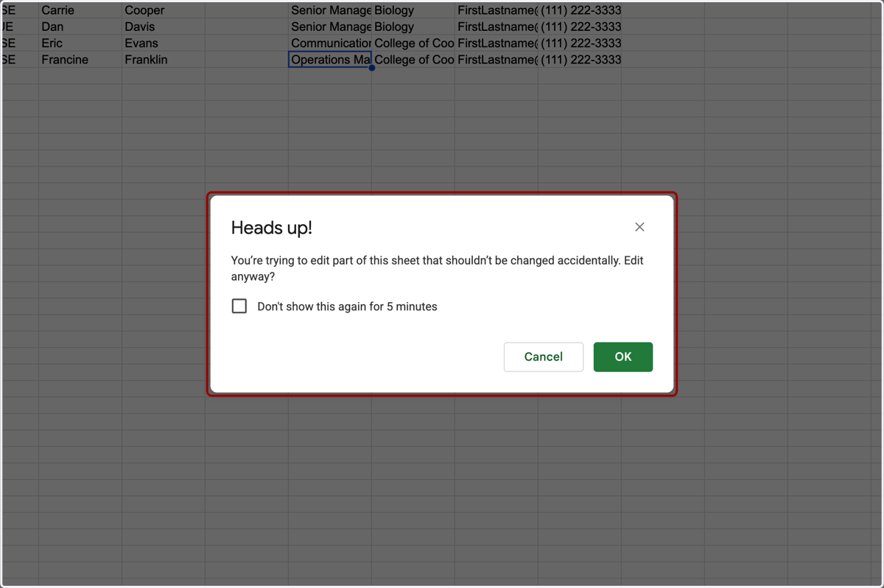Close the Heads up dialog with X
This screenshot has width=884, height=588.
tap(639, 227)
